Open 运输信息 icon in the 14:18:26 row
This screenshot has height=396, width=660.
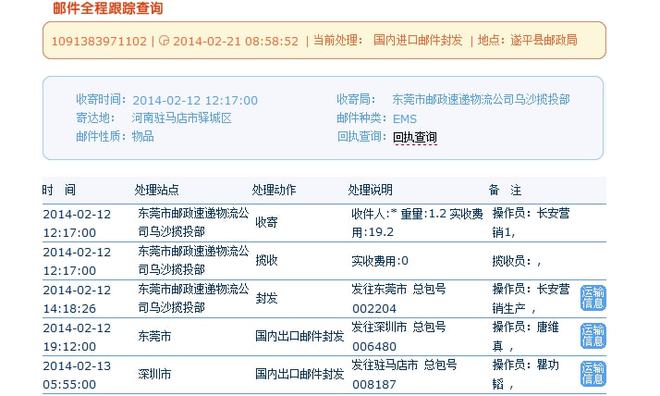(593, 298)
